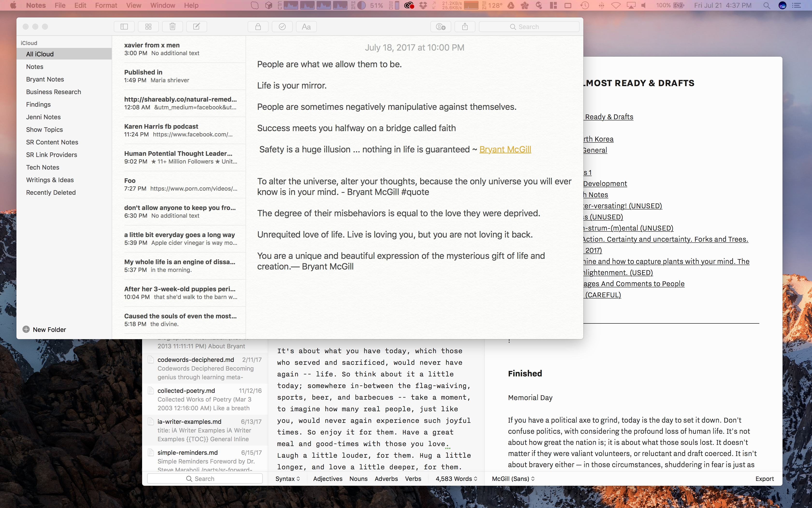Open Google Drive icon in the menu bar

[x=511, y=5]
